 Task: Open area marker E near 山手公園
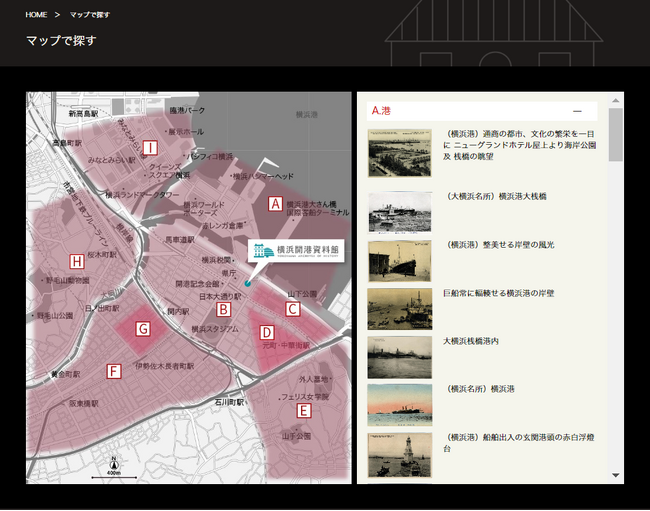pyautogui.click(x=304, y=410)
